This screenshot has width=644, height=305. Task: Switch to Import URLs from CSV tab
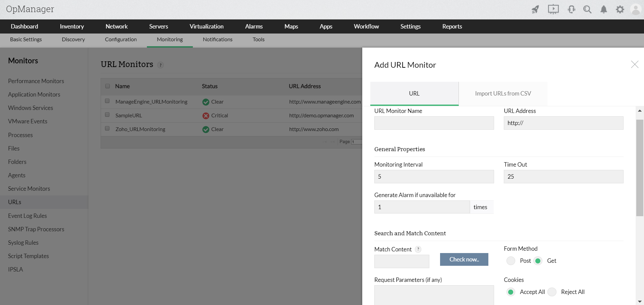click(x=503, y=94)
